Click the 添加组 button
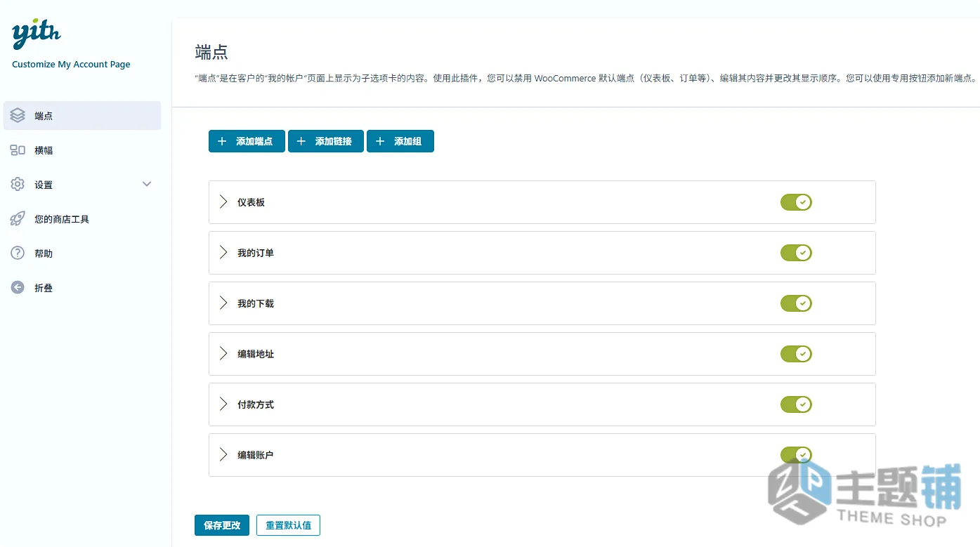Screen dimensions: 980x547 [x=400, y=141]
